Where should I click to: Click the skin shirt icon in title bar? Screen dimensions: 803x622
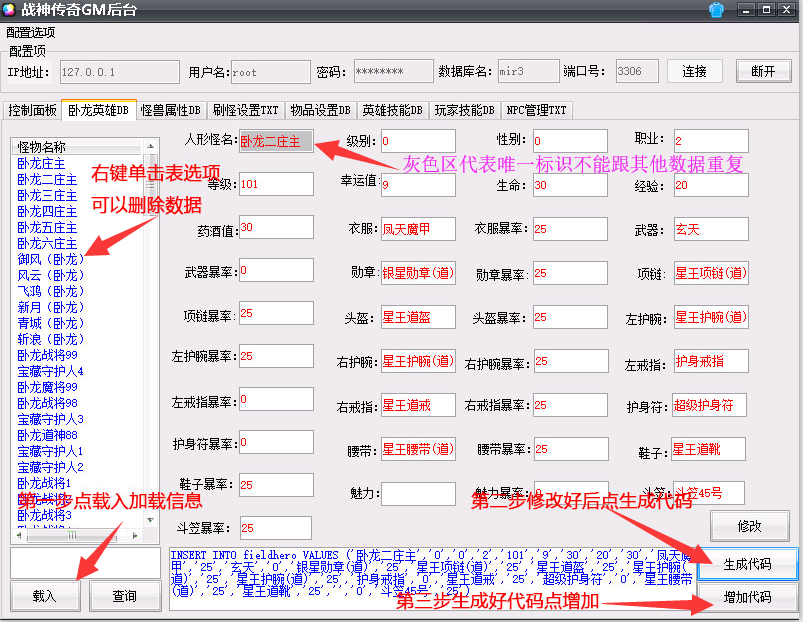[x=716, y=10]
